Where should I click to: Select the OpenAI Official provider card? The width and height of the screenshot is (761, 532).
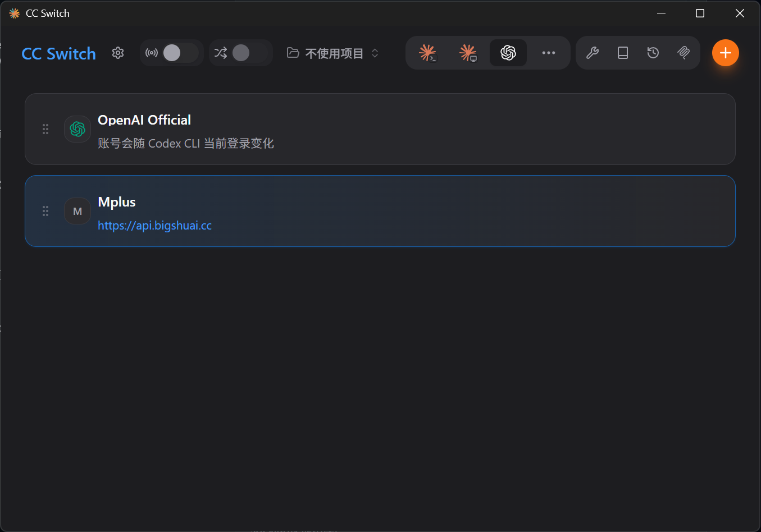(380, 129)
